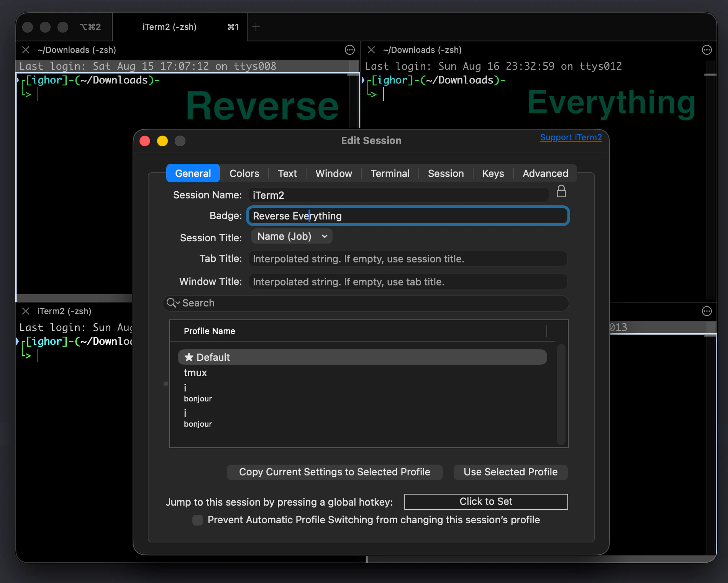Close the top-left ~/Downloads pane
728x583 pixels.
tap(26, 50)
